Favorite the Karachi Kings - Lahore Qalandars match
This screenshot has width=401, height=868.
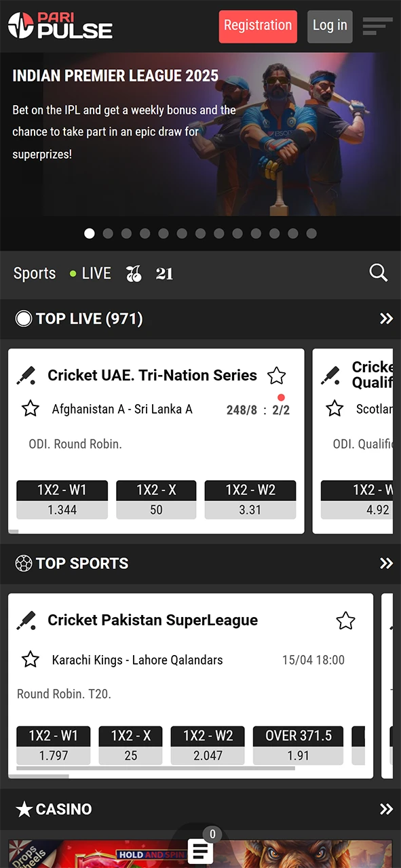point(31,659)
